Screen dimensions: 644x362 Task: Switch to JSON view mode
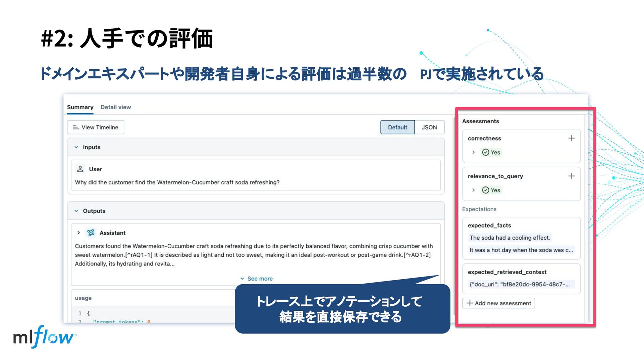pyautogui.click(x=429, y=127)
